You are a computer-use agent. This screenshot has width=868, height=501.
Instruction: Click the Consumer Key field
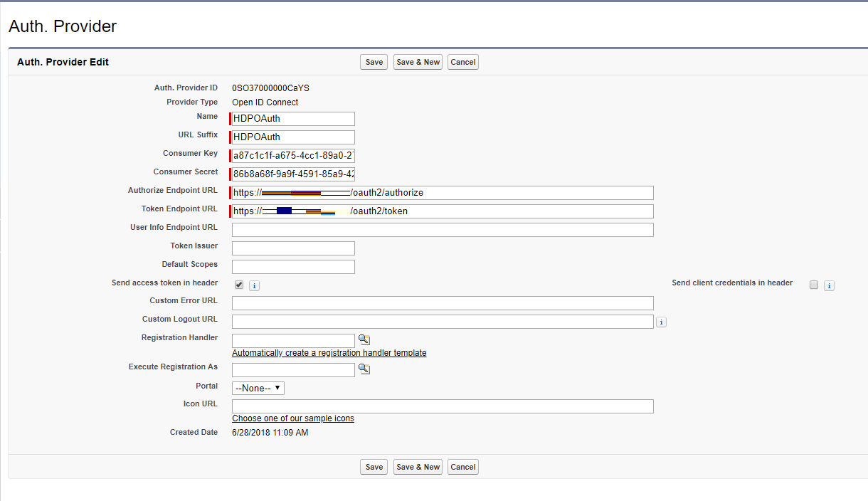coord(292,155)
